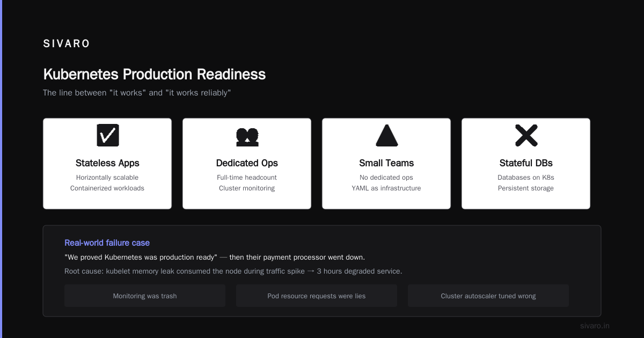644x338 pixels.
Task: Click the 'Pod resource requests were lies' chip
Action: pos(317,296)
